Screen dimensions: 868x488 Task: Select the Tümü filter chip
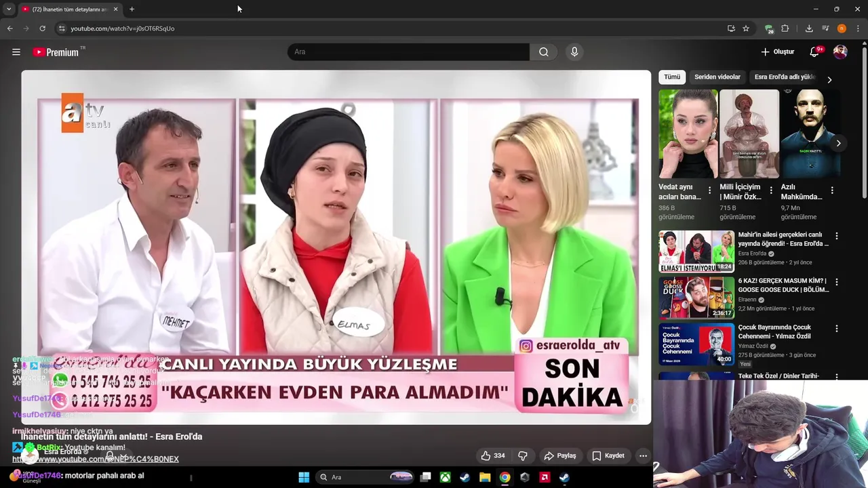(x=672, y=77)
